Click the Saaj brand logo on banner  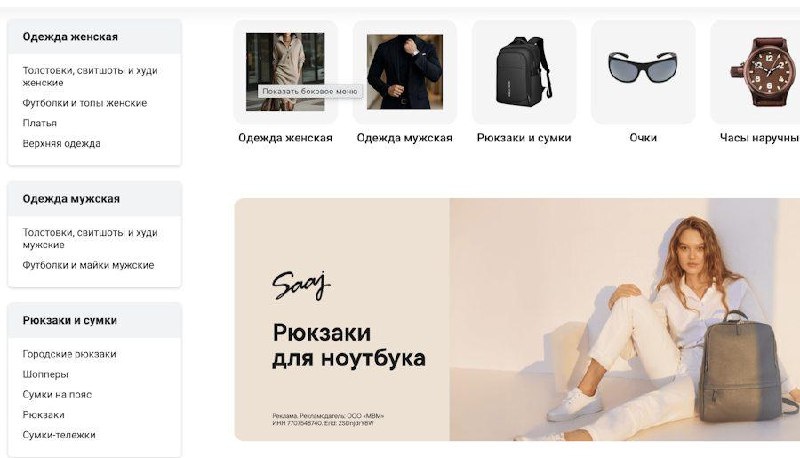[301, 286]
